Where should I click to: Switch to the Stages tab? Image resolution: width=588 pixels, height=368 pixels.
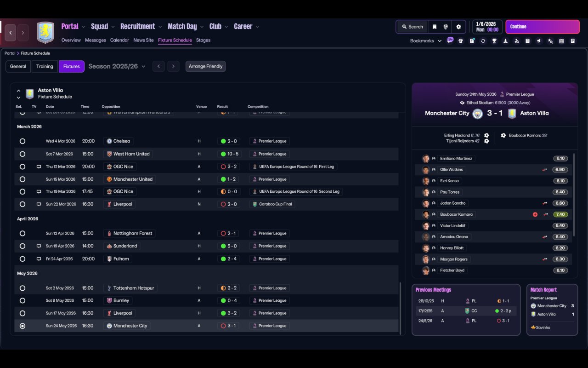point(203,40)
